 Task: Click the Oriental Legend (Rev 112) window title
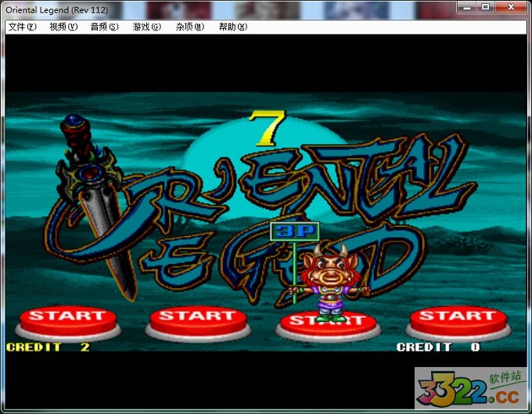coord(56,10)
